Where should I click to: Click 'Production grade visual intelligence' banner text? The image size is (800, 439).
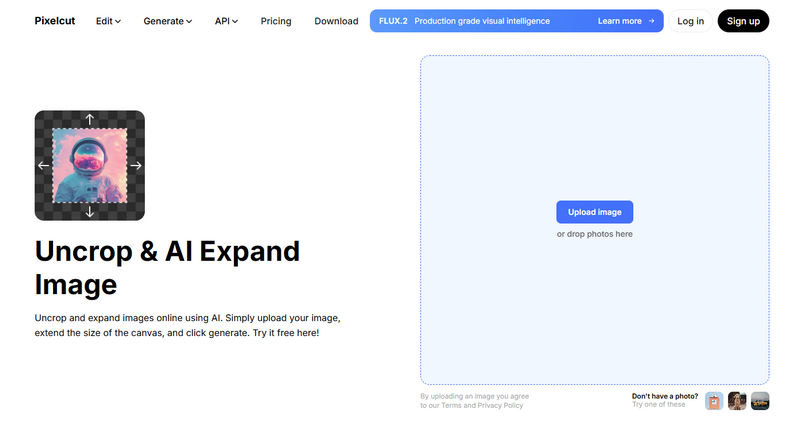point(482,21)
